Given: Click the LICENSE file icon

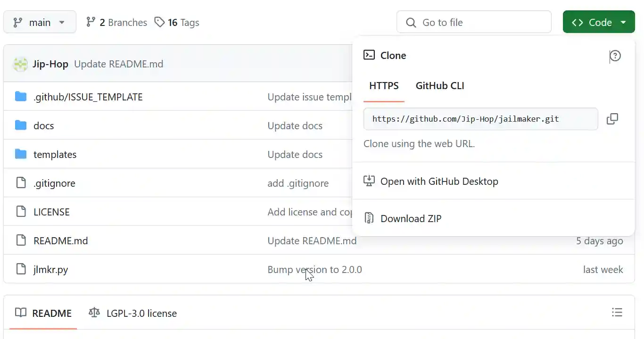Looking at the screenshot, I should [x=21, y=212].
